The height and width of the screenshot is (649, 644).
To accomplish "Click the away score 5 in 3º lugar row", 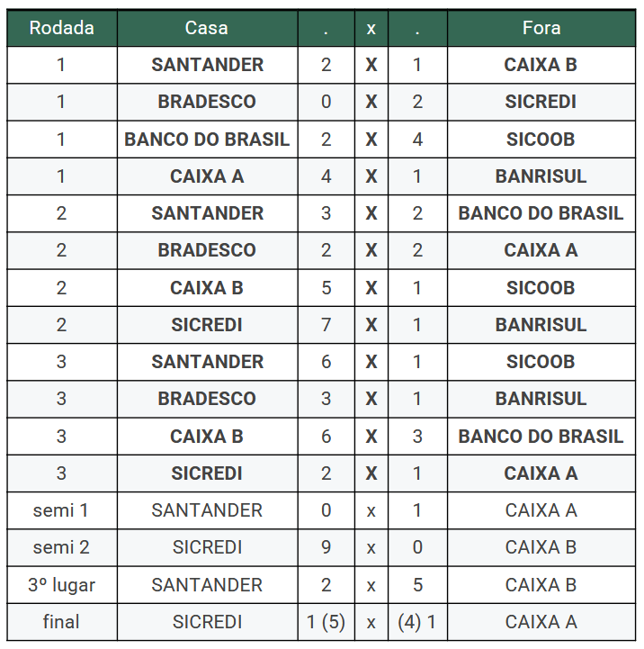I will (x=417, y=585).
